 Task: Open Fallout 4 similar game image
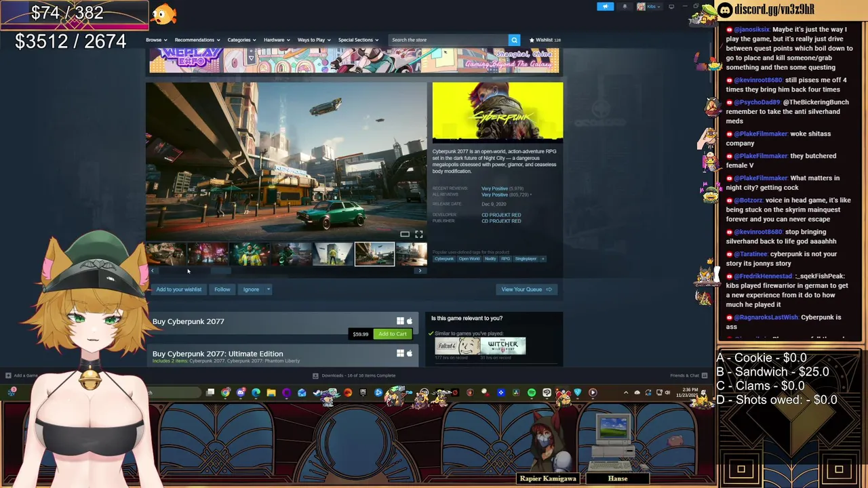pos(457,346)
